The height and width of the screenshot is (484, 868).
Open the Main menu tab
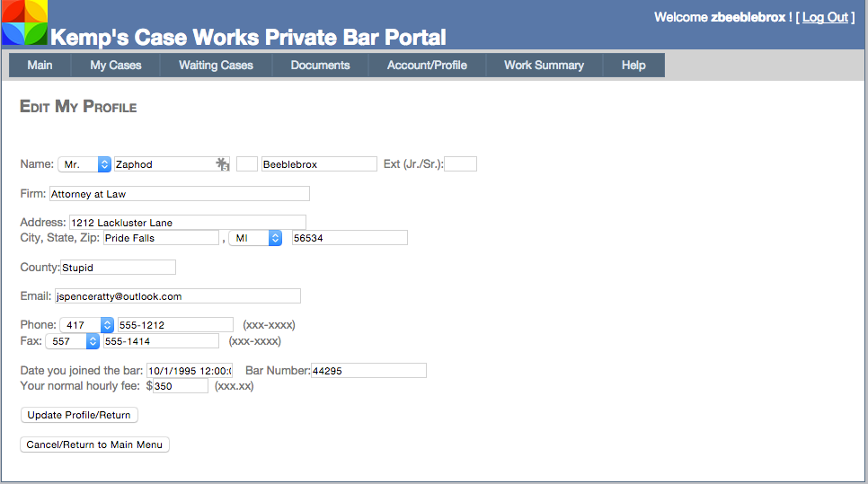point(40,66)
